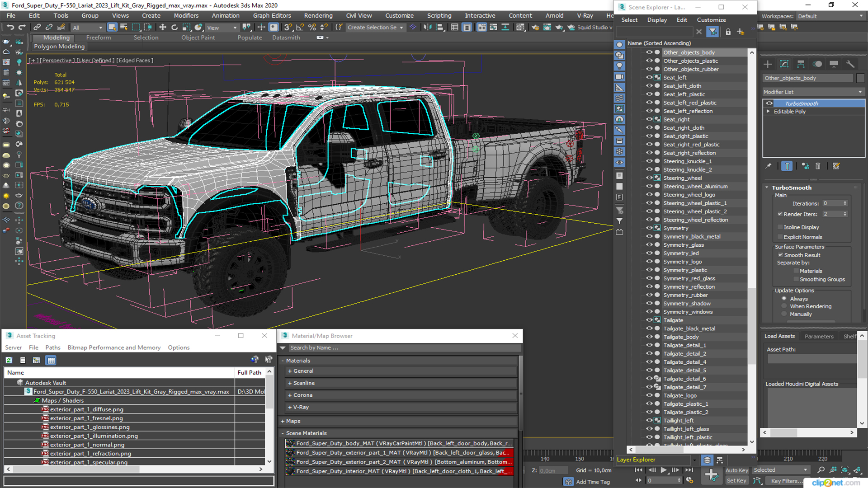Open the Modifier List dropdown
Viewport: 868px width, 488px height.
pos(813,92)
